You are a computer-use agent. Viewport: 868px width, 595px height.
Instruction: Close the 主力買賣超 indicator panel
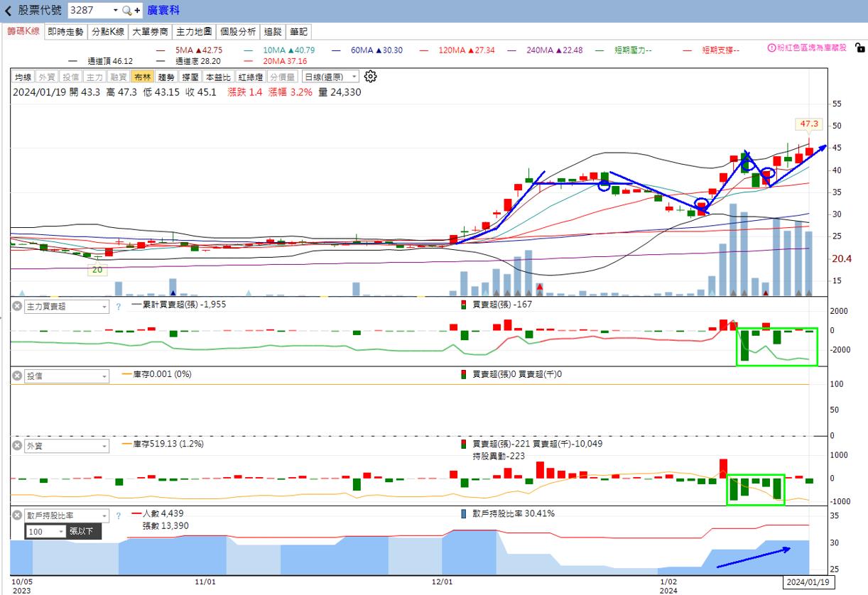[16, 306]
